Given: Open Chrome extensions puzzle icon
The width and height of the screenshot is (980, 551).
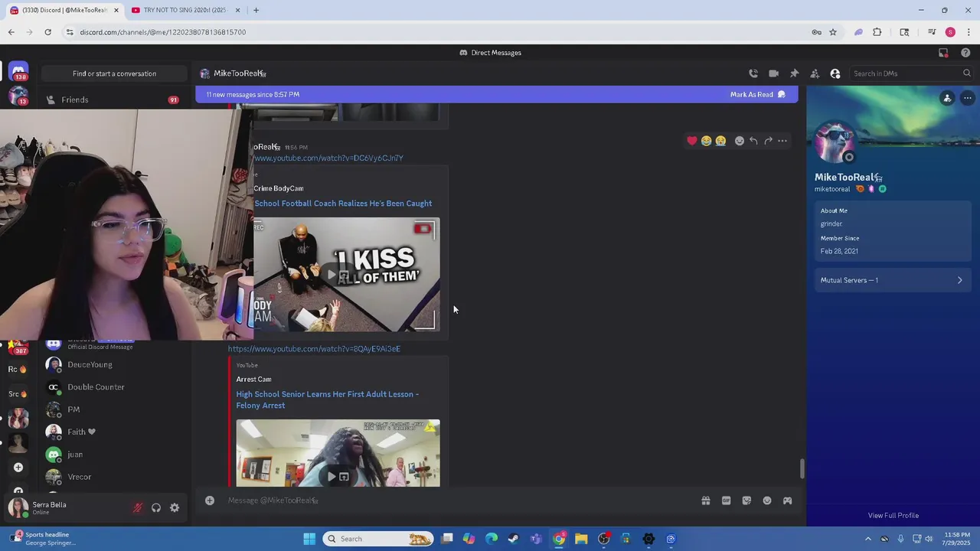Looking at the screenshot, I should coord(877,32).
